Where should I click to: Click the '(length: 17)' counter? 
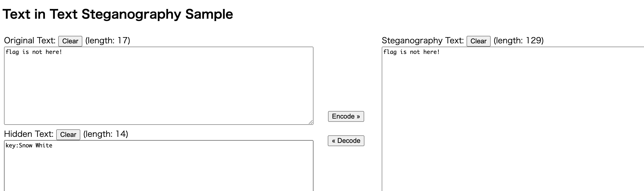click(x=108, y=41)
